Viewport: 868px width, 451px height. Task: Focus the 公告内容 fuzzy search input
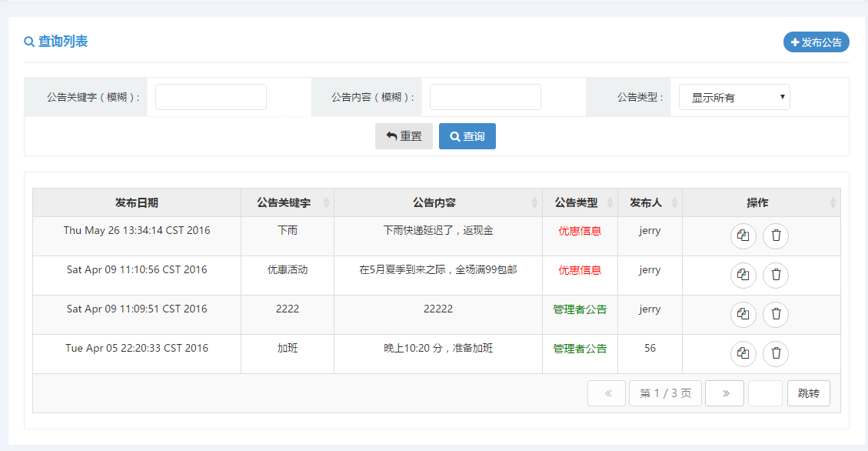(x=485, y=97)
